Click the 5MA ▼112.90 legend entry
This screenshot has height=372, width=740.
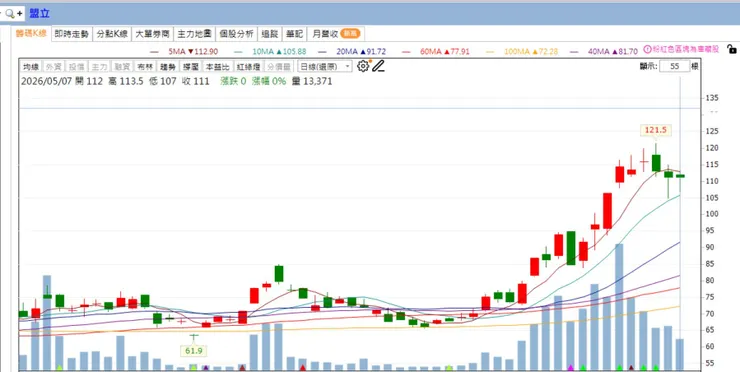pos(184,51)
